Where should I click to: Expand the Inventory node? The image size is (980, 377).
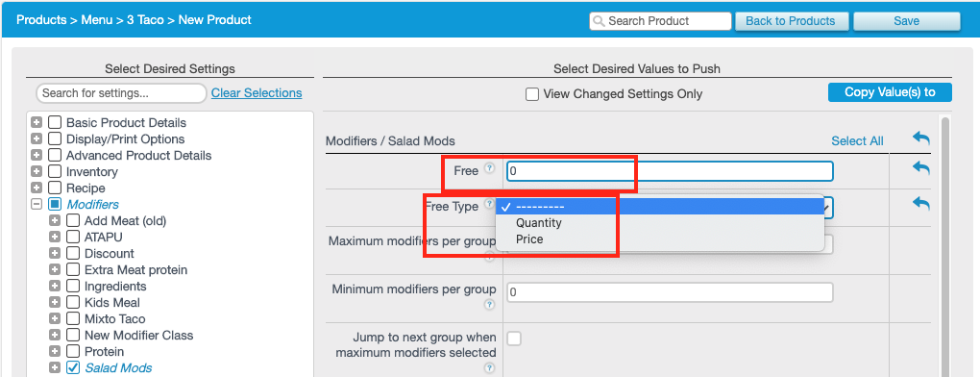pyautogui.click(x=37, y=171)
